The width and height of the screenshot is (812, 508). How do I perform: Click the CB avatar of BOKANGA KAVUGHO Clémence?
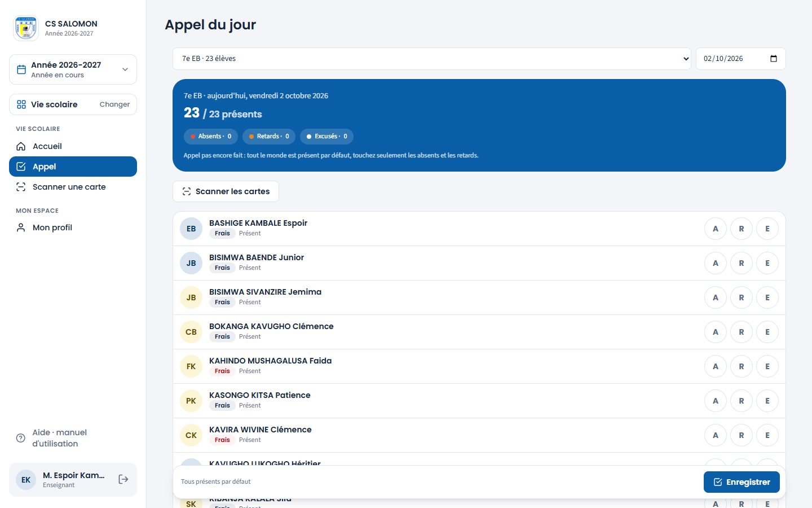[191, 332]
